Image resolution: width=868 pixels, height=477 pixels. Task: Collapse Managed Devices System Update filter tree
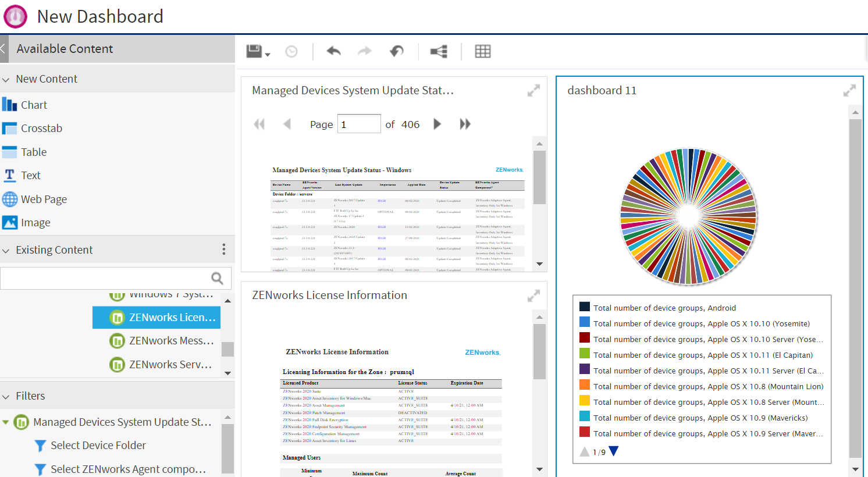tap(6, 422)
